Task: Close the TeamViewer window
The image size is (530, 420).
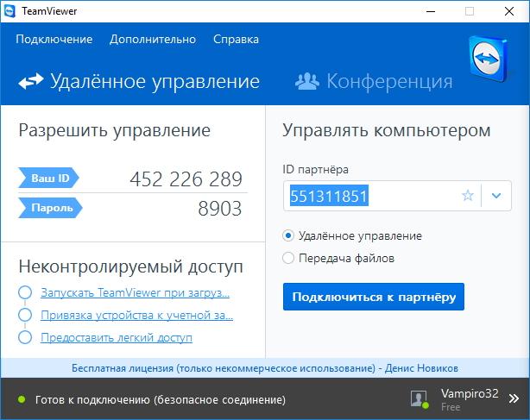Action: (509, 11)
